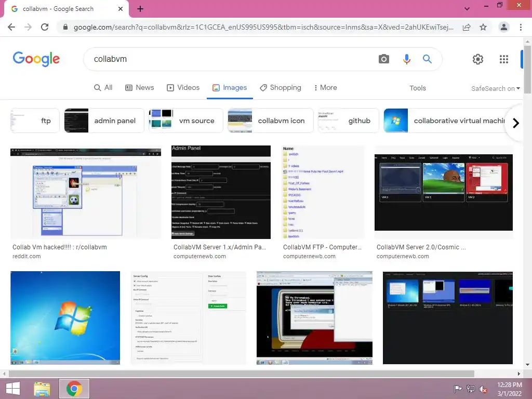Open the retro computer screenshot image

[314, 317]
